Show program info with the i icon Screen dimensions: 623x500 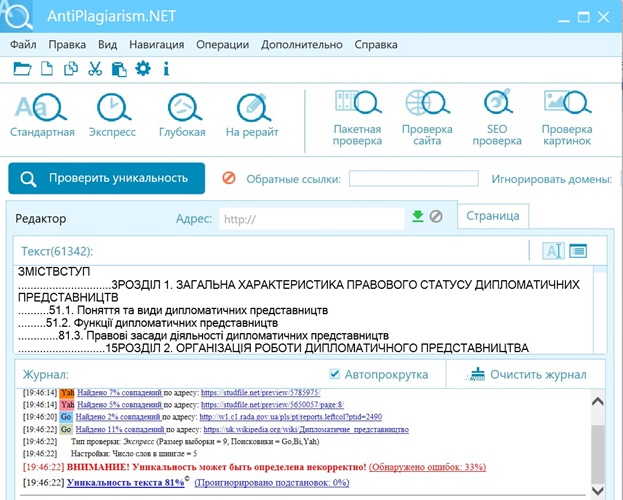(166, 69)
